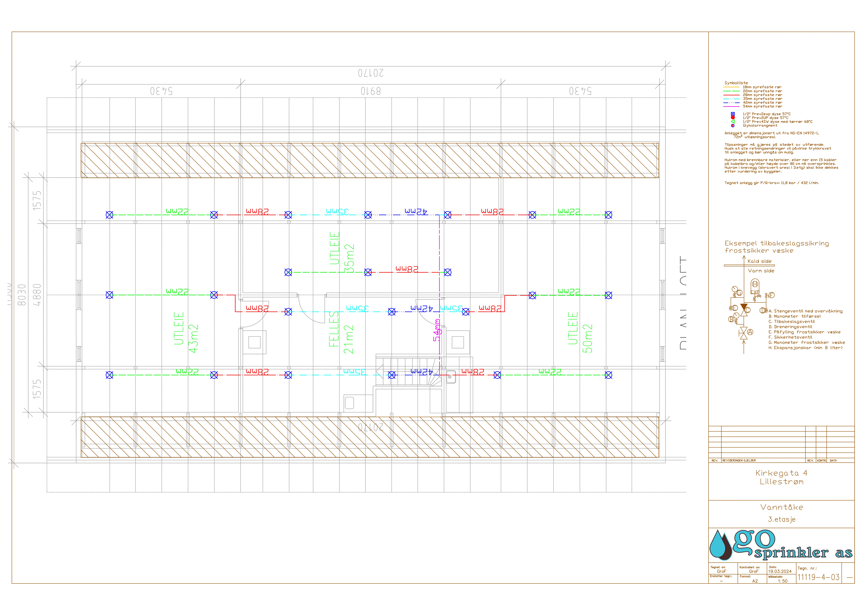The height and width of the screenshot is (614, 868).
Task: Select the circled F safety valve marker
Action: click(772, 295)
